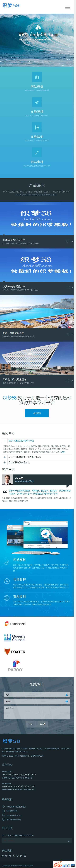Click the 在线培训 list icon
This screenshot has height=868, width=76.
[x=37, y=127]
